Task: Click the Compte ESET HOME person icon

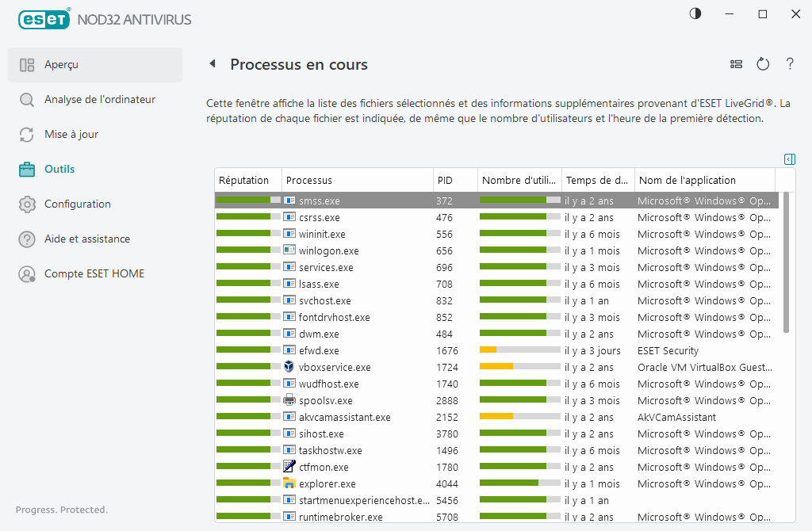Action: point(26,273)
